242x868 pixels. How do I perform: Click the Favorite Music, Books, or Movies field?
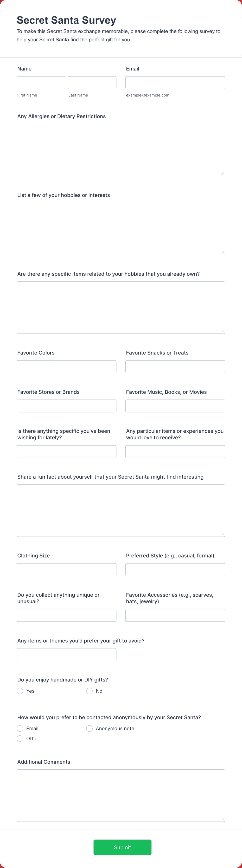175,406
